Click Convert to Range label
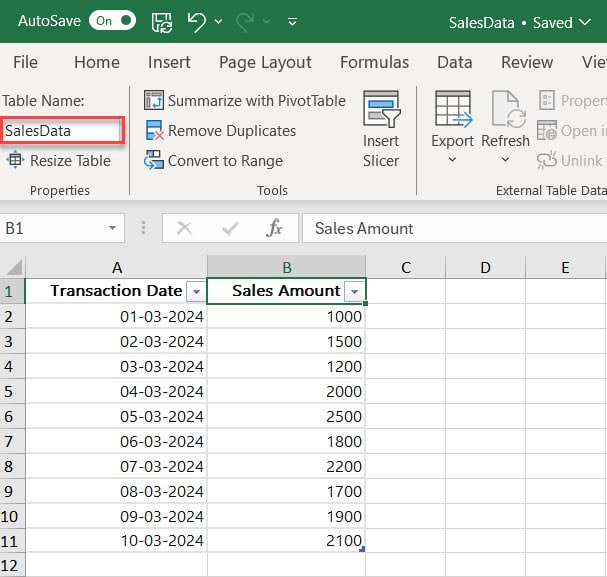607x577 pixels. tap(225, 161)
